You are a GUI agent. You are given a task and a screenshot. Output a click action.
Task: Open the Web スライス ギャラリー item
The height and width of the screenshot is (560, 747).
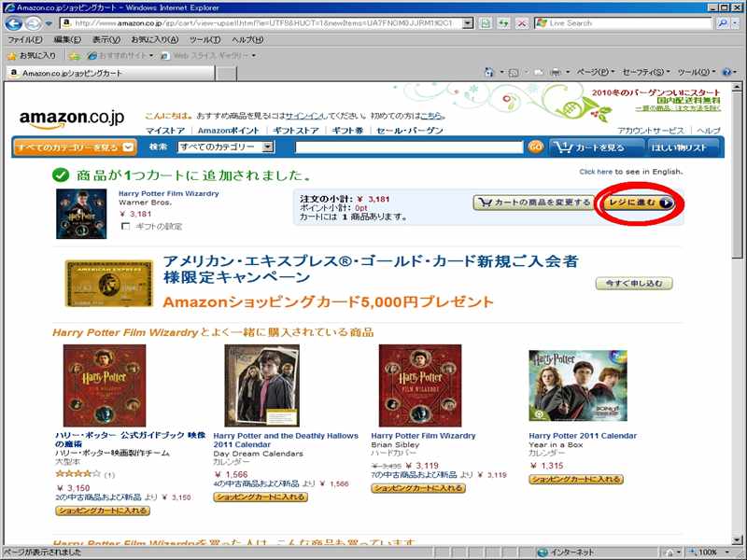click(208, 56)
